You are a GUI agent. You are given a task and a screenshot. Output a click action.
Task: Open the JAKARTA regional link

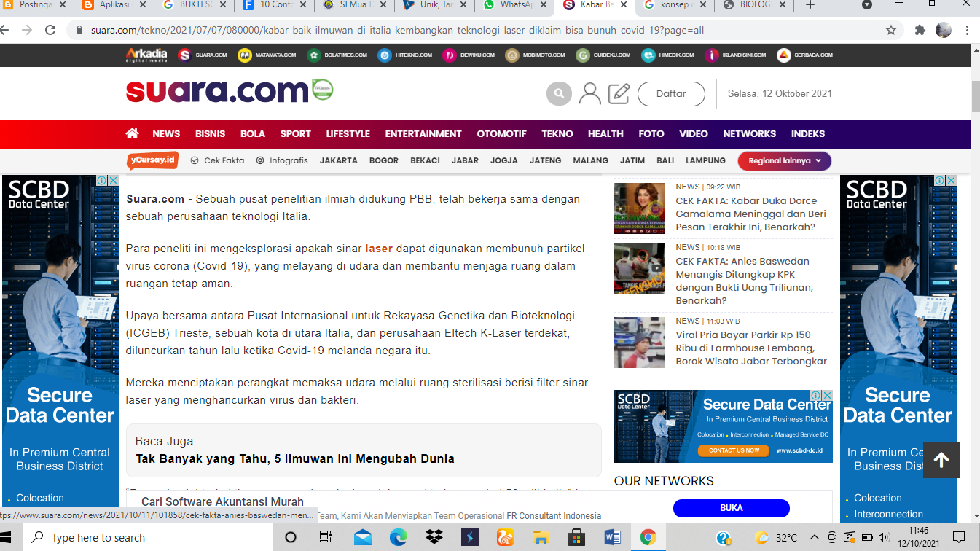point(339,160)
